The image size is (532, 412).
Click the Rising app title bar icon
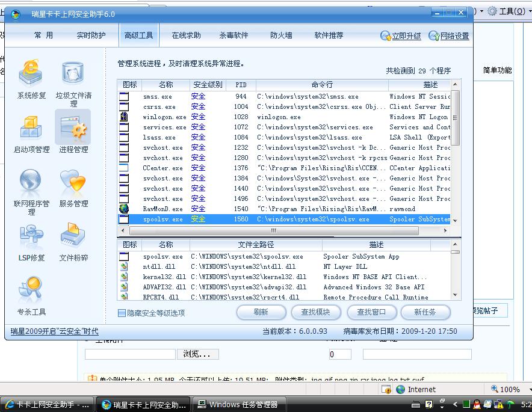pyautogui.click(x=16, y=14)
